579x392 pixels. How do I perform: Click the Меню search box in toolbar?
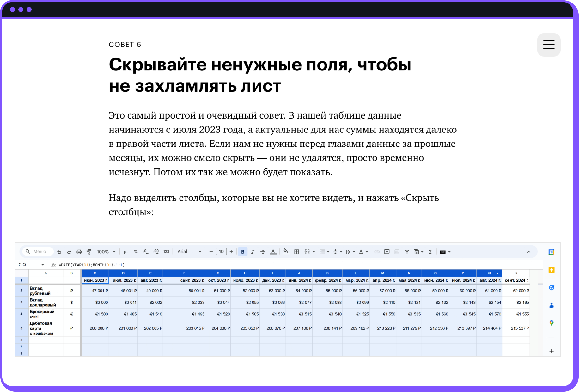point(38,252)
